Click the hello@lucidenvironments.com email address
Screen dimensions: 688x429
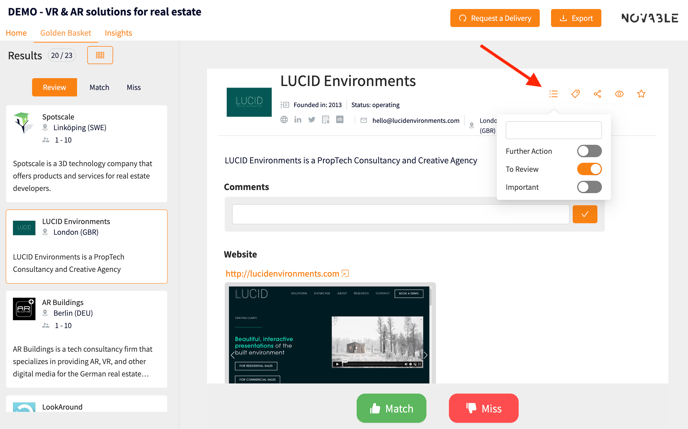click(x=416, y=120)
